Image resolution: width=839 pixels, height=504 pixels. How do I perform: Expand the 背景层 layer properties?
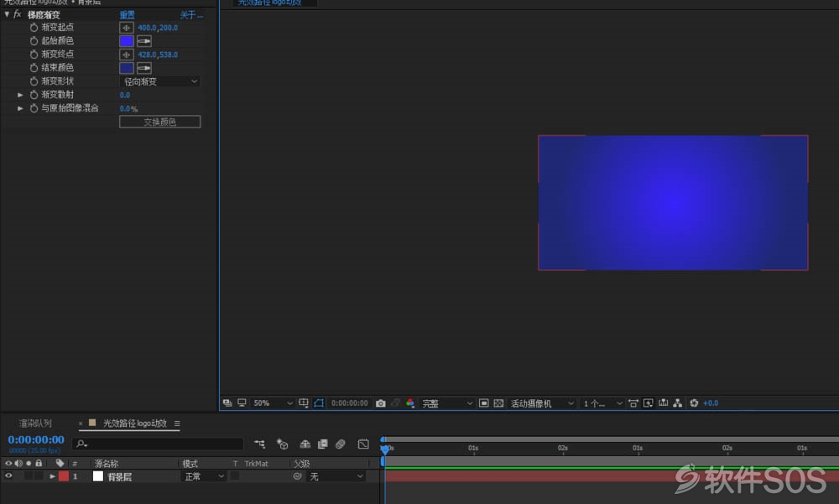click(52, 476)
